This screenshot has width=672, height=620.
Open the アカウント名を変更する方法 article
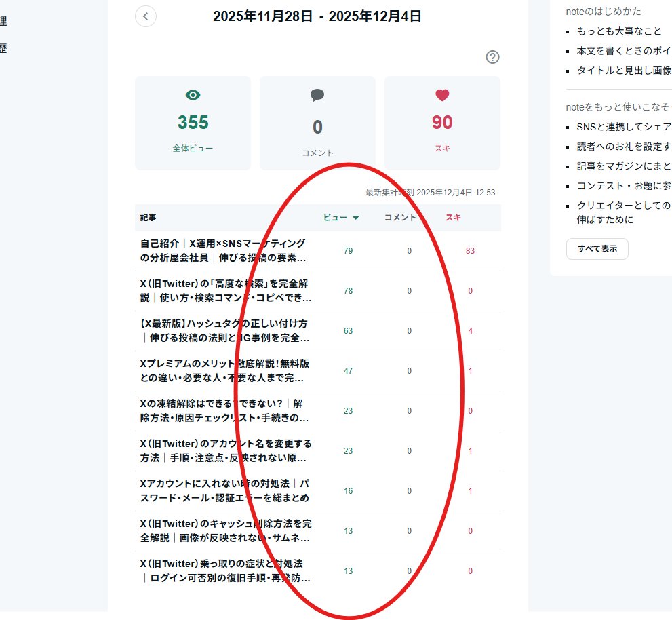pos(225,450)
